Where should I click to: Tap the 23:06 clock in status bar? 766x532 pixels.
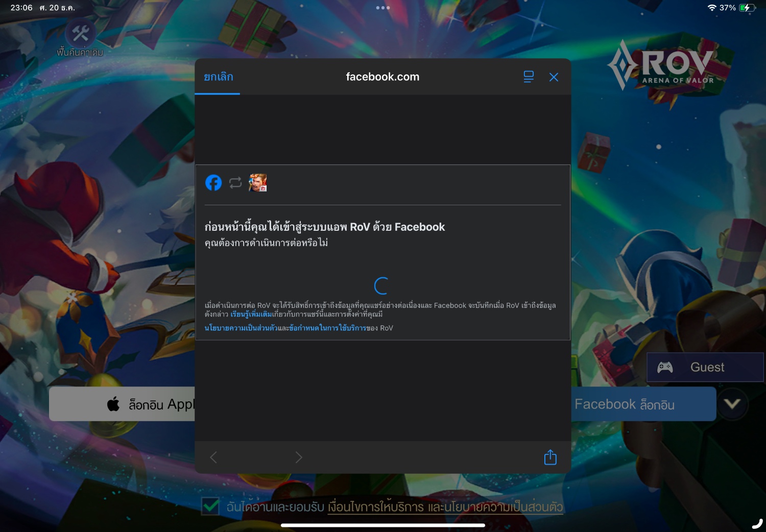coord(21,8)
